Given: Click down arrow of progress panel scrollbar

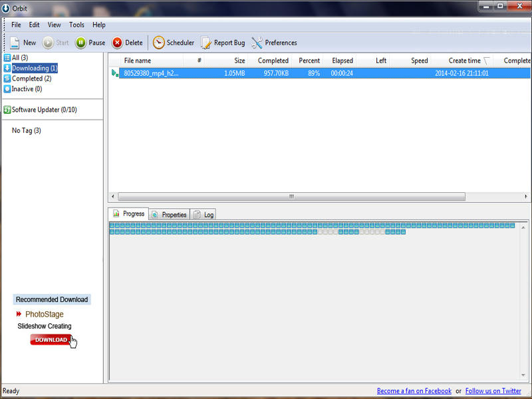Looking at the screenshot, I should pyautogui.click(x=523, y=375).
